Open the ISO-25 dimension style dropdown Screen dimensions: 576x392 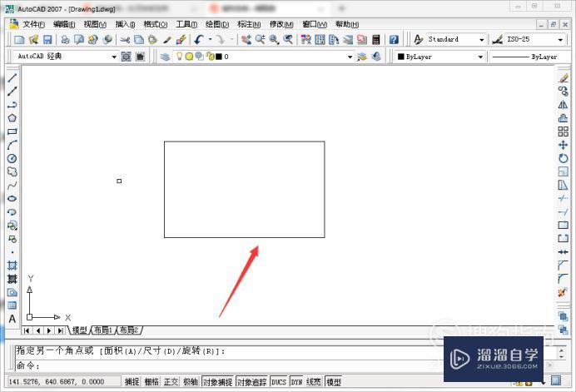[560, 39]
